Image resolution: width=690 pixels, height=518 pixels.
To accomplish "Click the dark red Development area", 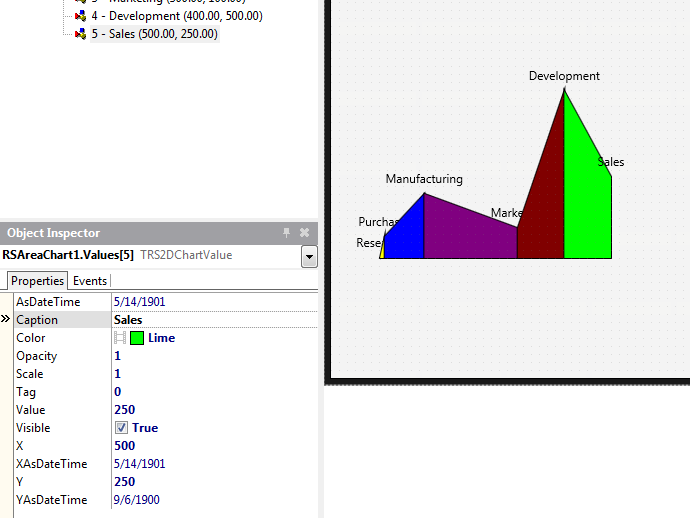I will 545,200.
